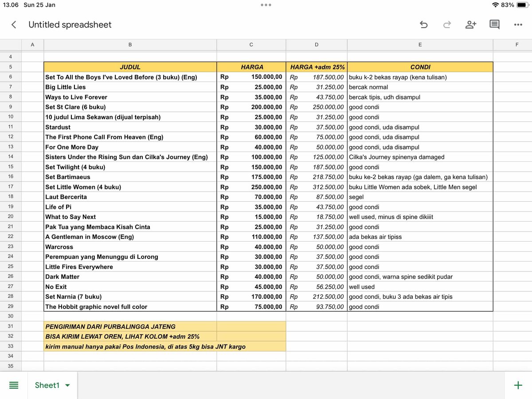The image size is (532, 399).
Task: Select the JUDUL header cell
Action: pos(130,67)
